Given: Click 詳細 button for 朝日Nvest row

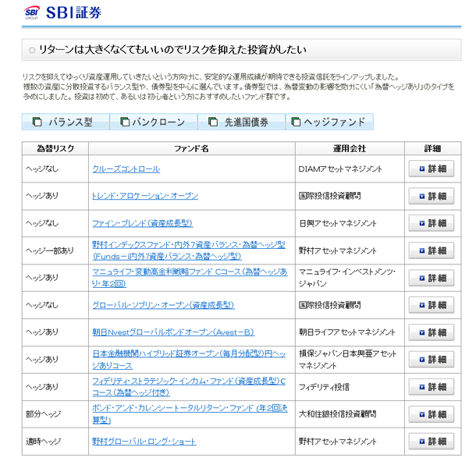Looking at the screenshot, I should pyautogui.click(x=432, y=332).
